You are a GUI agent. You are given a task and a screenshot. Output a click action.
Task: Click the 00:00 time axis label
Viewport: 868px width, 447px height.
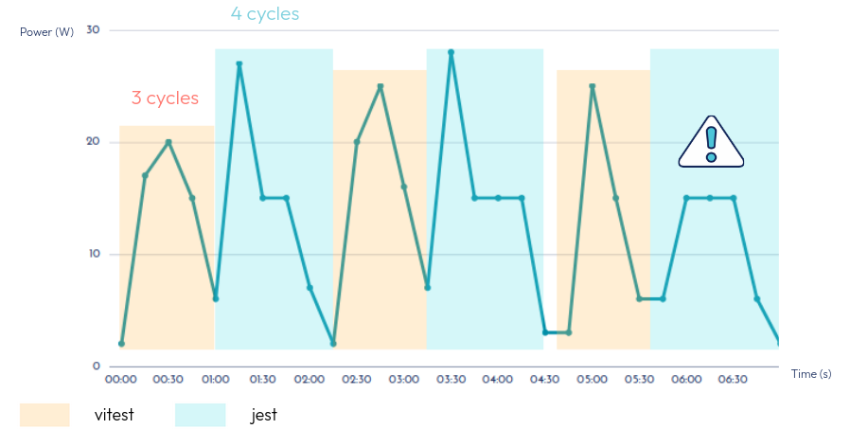(121, 379)
